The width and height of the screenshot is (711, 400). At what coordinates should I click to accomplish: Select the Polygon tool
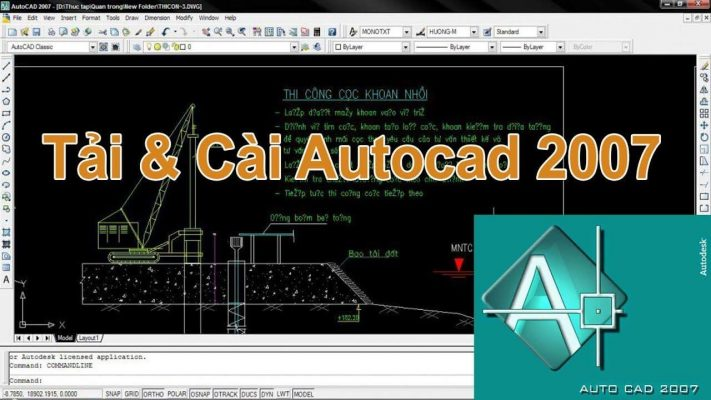(x=6, y=102)
